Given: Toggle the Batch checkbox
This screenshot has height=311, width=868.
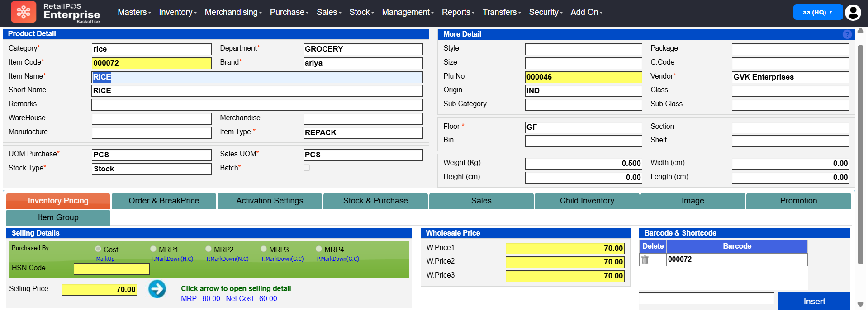Looking at the screenshot, I should click(307, 168).
